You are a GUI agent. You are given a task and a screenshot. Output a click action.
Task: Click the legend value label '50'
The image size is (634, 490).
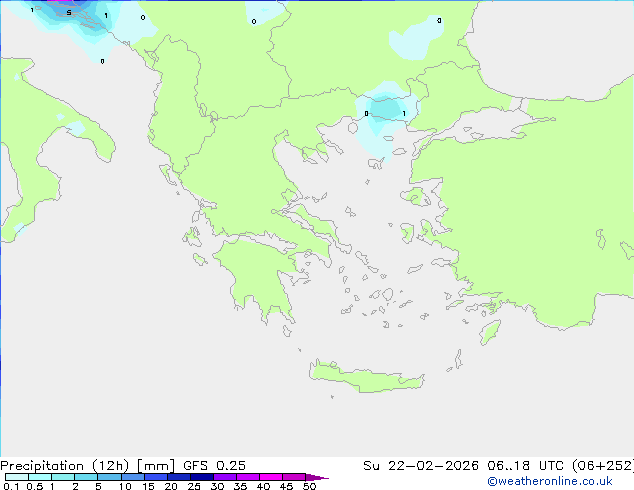(x=309, y=486)
